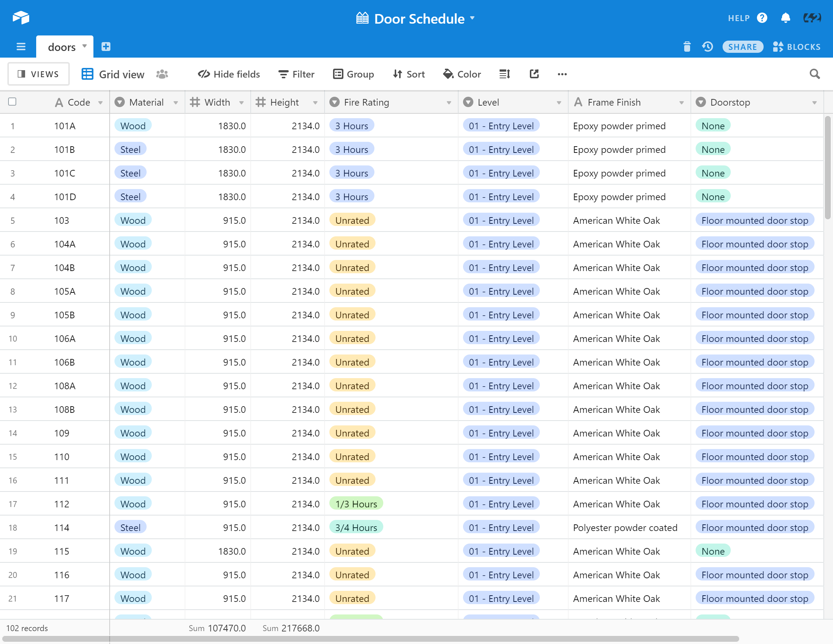Add a new table plus icon
The image size is (833, 644).
coord(106,47)
